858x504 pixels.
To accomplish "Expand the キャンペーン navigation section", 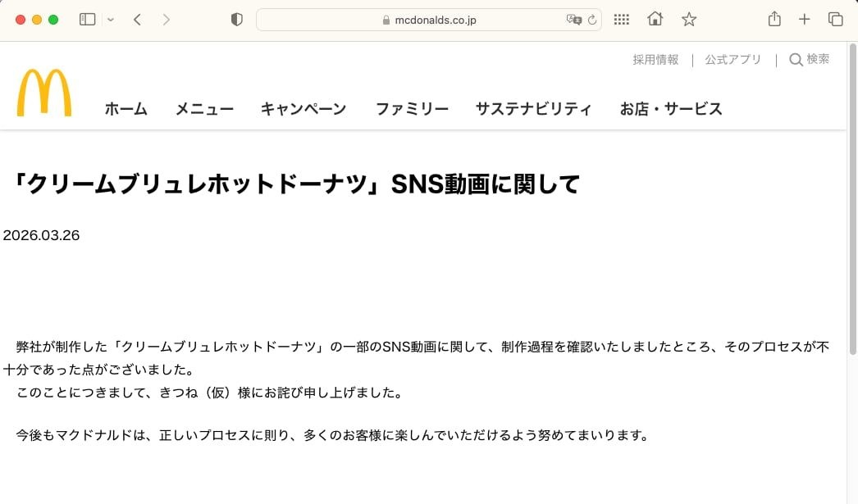I will [x=303, y=109].
